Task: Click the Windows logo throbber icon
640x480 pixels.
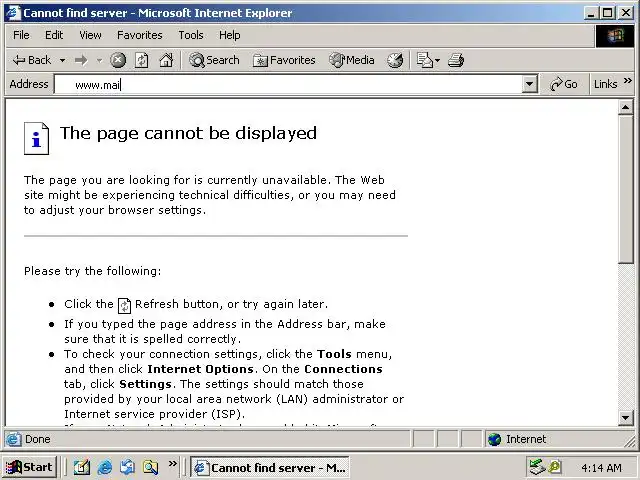Action: point(615,36)
